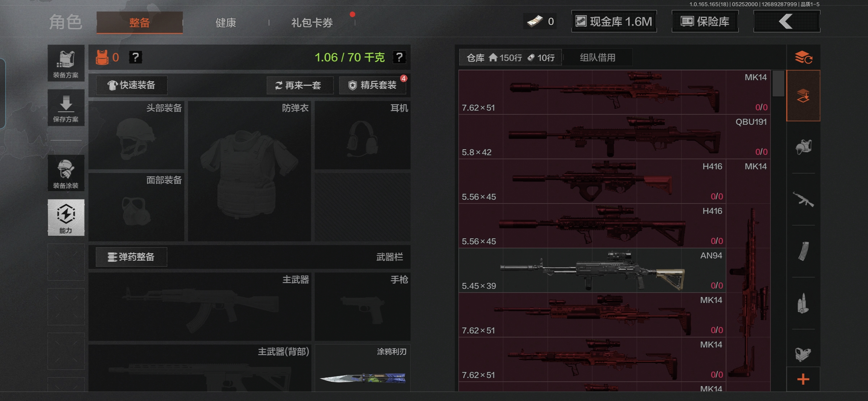Select the 耳机 headset slot

coord(362,135)
